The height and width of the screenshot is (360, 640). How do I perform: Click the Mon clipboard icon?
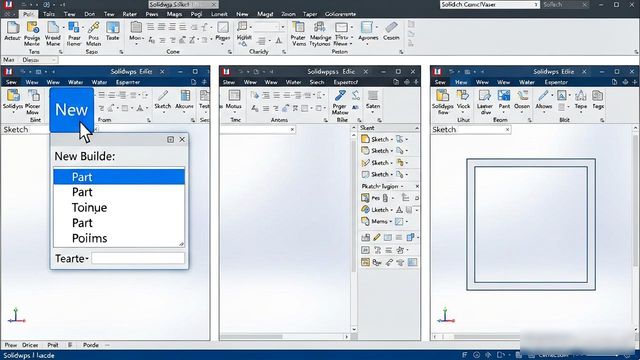pyautogui.click(x=136, y=31)
